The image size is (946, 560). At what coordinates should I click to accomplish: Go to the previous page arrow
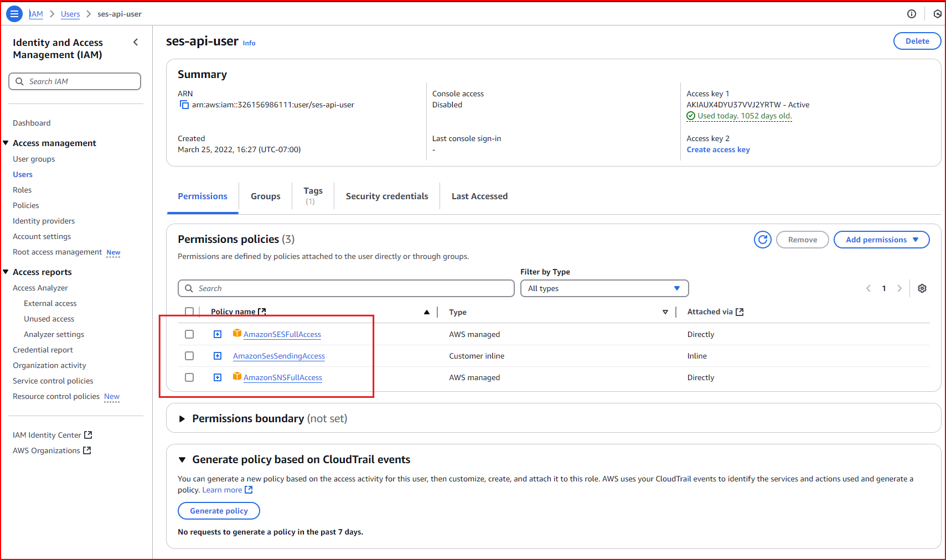tap(869, 288)
